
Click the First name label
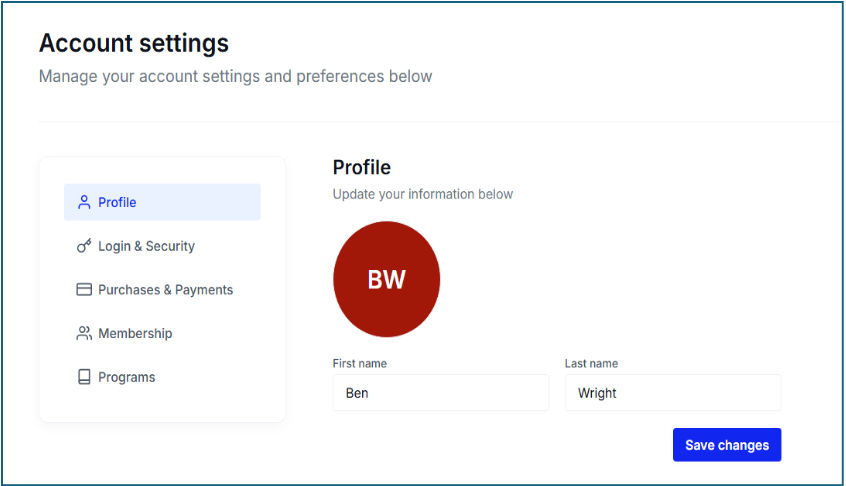pyautogui.click(x=359, y=364)
